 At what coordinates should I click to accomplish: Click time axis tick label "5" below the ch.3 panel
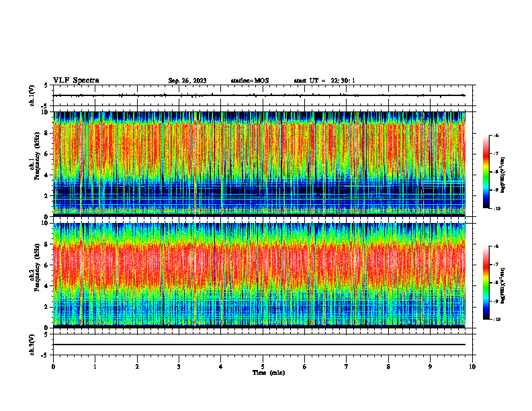263,367
